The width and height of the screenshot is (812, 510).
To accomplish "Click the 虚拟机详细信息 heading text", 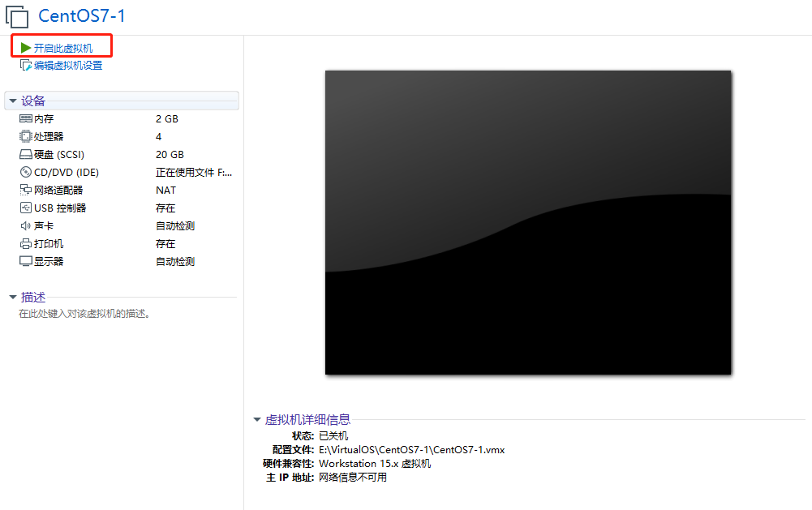I will coord(307,419).
